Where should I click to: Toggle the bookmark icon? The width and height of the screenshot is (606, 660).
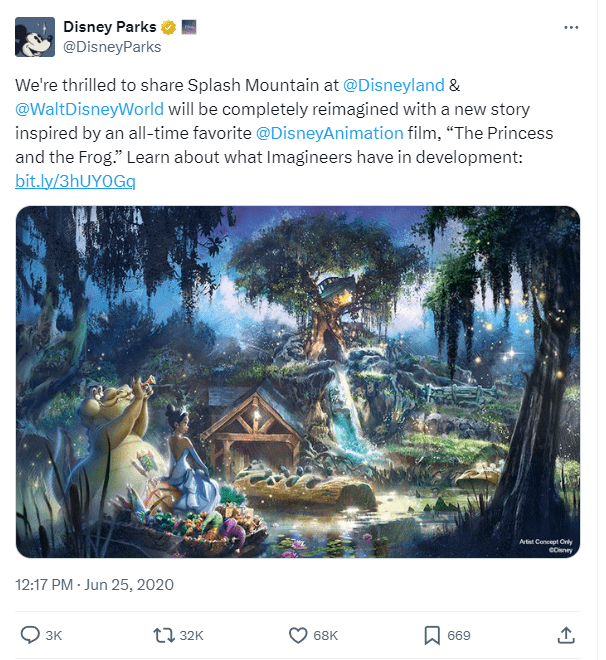click(x=432, y=635)
